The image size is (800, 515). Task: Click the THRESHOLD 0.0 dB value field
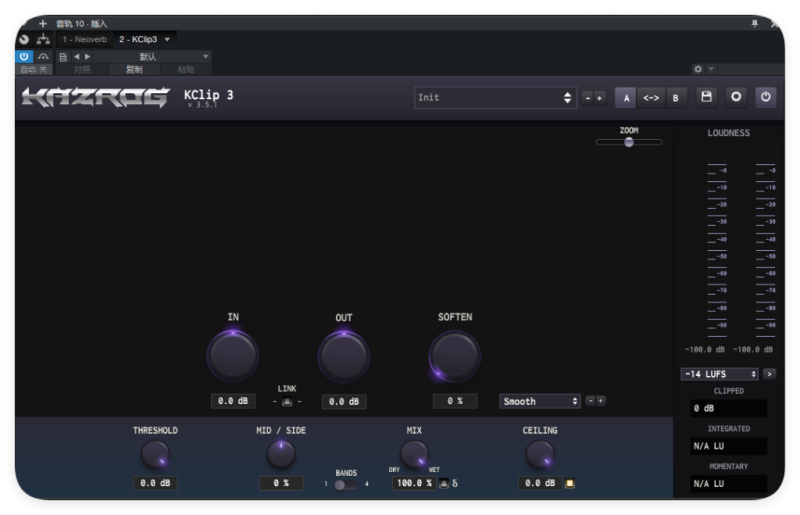pos(155,483)
